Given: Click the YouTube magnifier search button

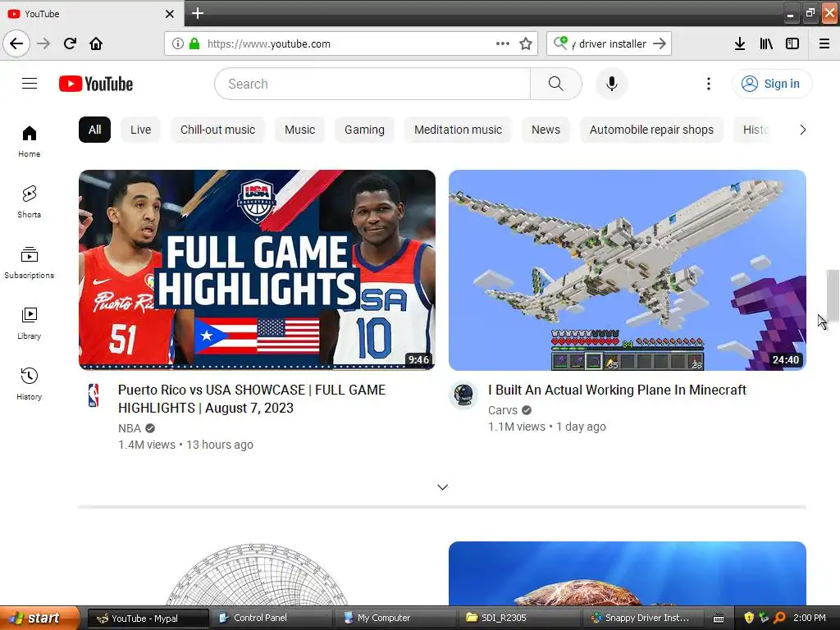Looking at the screenshot, I should coord(556,84).
